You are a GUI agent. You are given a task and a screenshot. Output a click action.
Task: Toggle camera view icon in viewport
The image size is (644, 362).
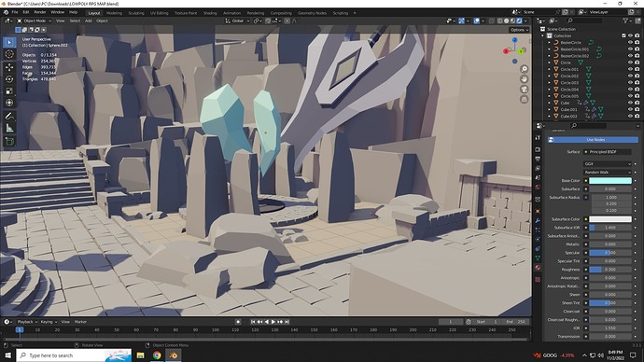[525, 89]
